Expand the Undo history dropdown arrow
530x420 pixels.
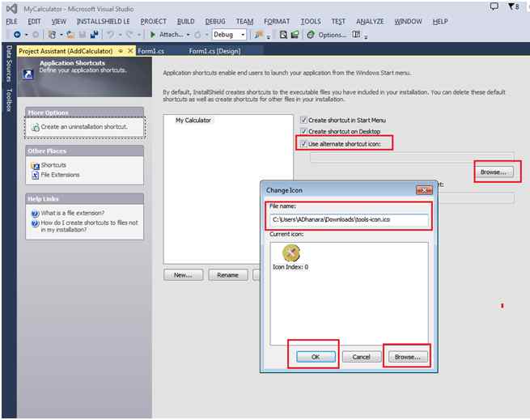119,35
